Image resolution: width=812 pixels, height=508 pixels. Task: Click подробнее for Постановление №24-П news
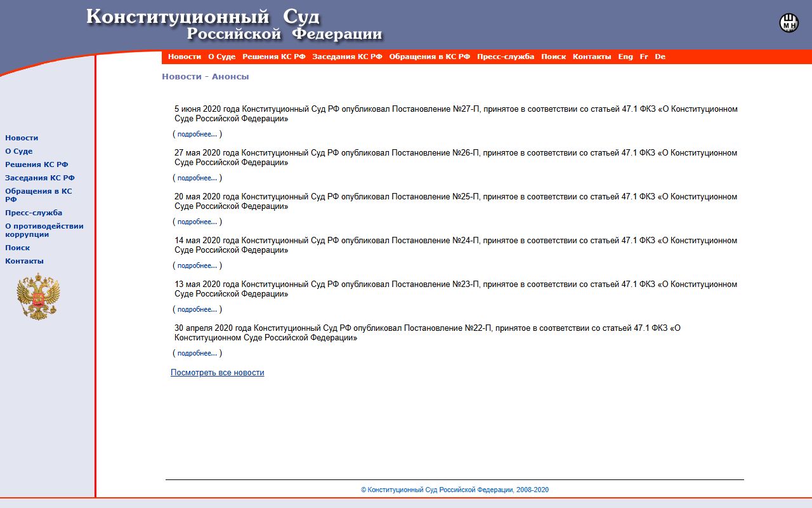[x=197, y=265]
